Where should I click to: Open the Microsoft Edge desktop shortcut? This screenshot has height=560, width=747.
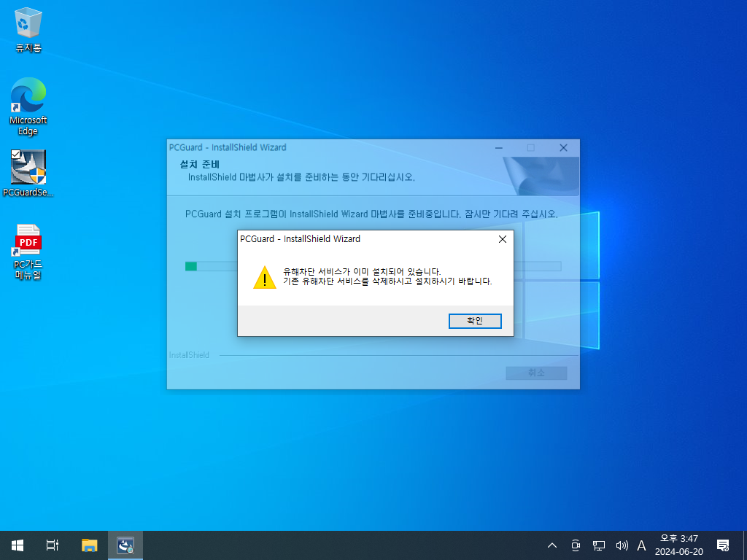28,106
